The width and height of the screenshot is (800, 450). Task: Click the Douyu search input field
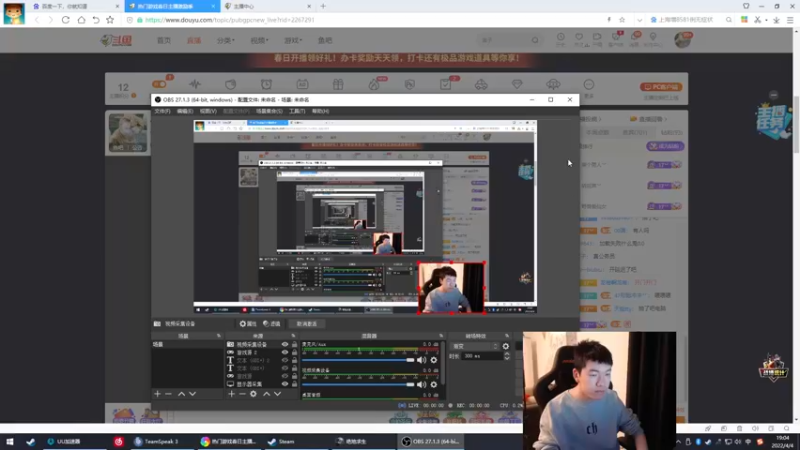click(x=503, y=40)
